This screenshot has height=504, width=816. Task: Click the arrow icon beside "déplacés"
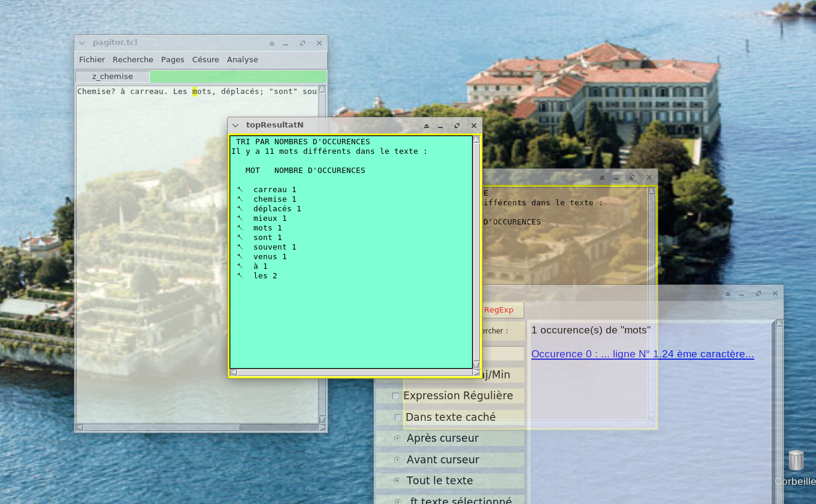pyautogui.click(x=240, y=208)
